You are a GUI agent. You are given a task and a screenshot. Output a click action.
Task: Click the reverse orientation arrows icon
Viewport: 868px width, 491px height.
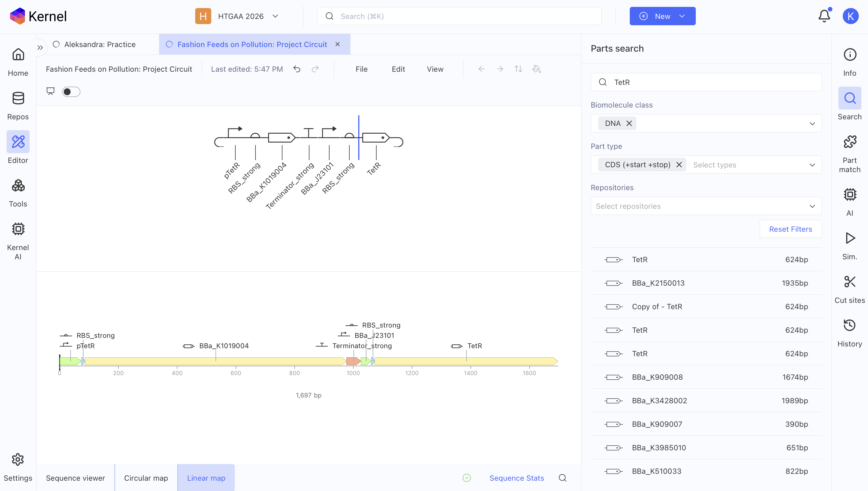[518, 69]
